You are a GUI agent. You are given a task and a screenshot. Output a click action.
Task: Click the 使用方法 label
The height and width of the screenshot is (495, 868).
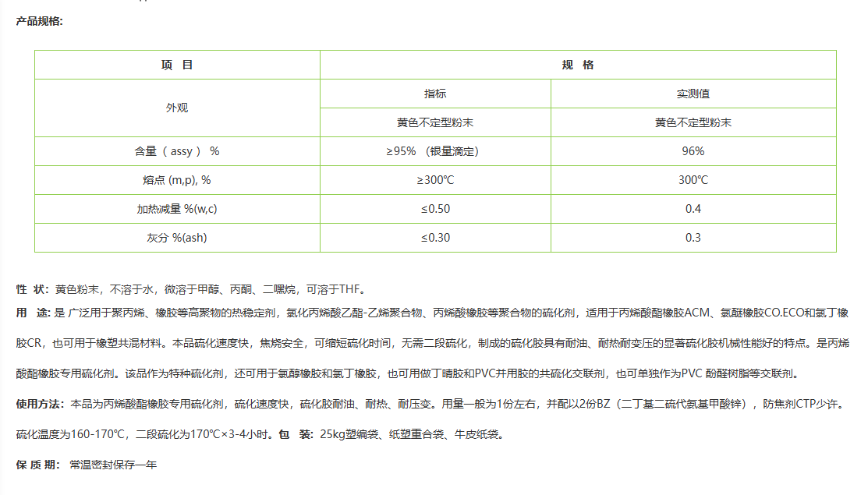coord(40,405)
